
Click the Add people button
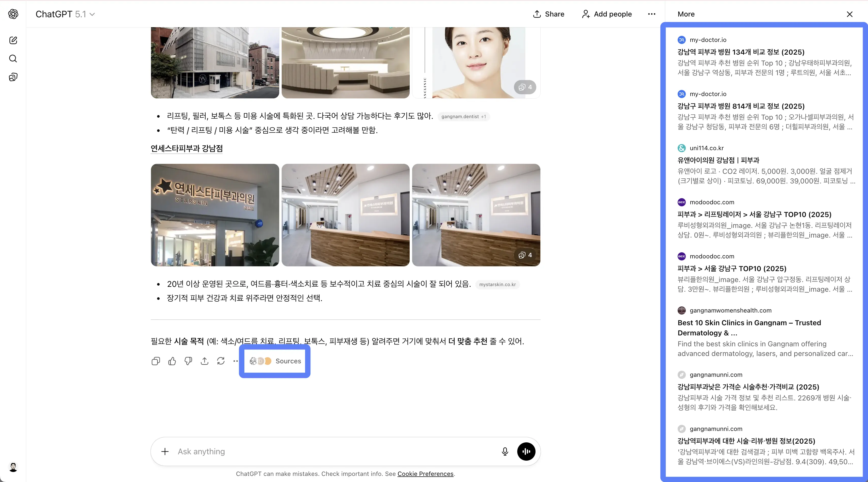tap(606, 14)
